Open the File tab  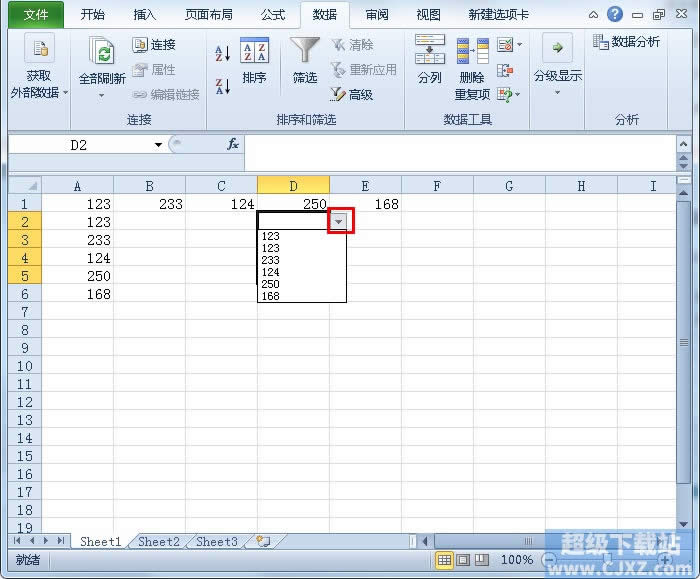(x=36, y=15)
